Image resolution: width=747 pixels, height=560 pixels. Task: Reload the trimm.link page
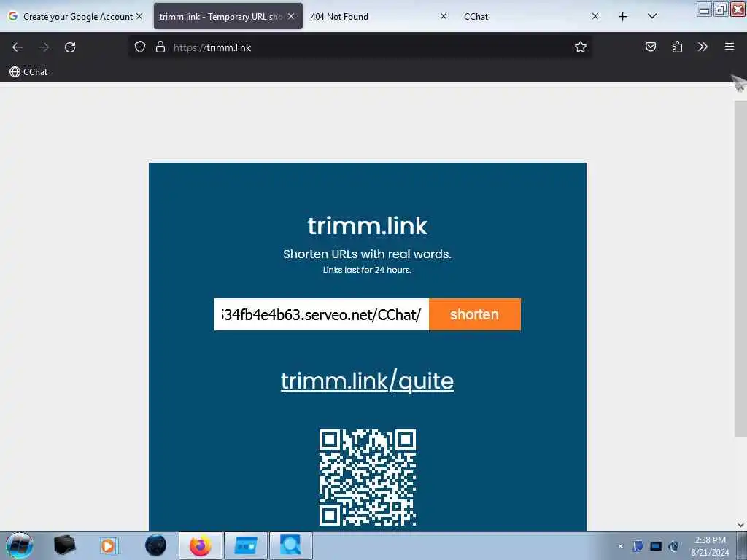pos(70,47)
